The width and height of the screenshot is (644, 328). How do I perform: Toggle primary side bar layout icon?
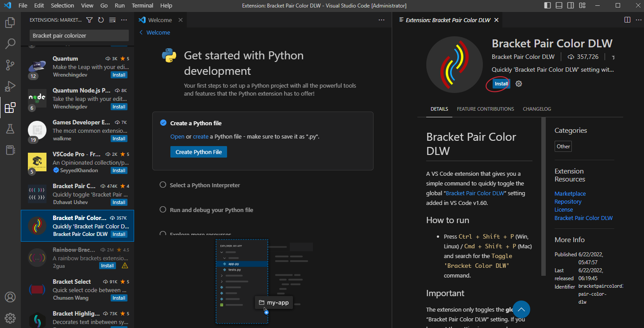point(548,6)
